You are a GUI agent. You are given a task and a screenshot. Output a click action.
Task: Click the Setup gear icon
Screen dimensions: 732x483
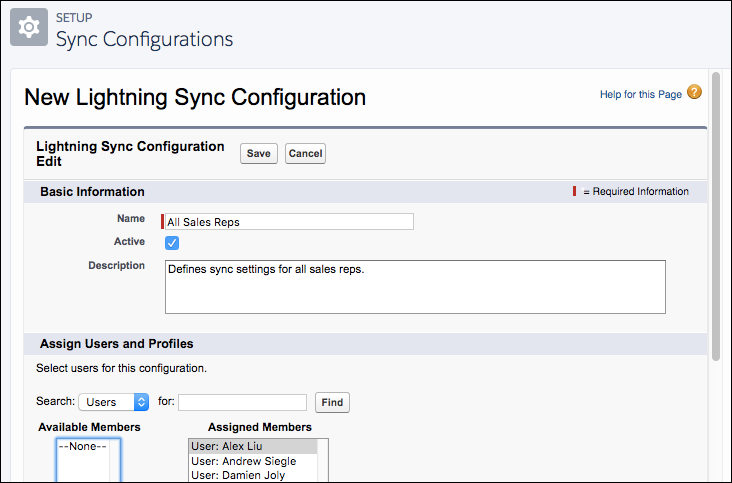point(29,27)
